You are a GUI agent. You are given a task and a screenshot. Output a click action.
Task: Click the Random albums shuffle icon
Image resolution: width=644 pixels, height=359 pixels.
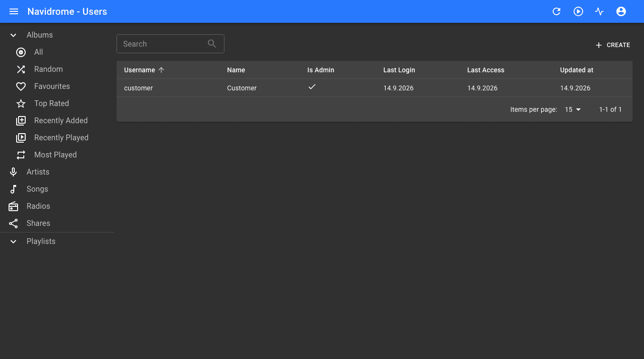[21, 69]
